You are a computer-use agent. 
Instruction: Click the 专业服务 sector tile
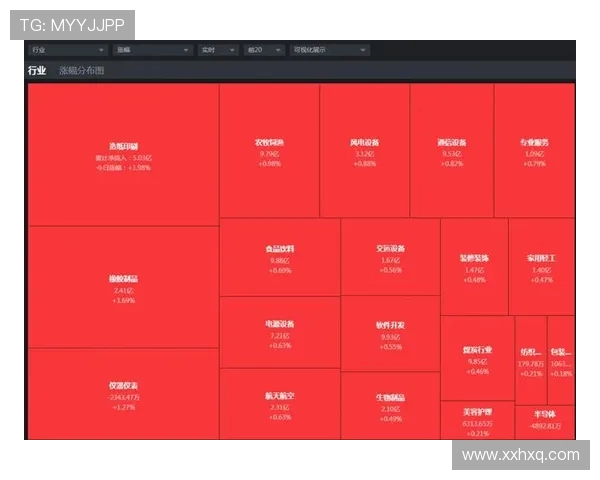point(534,150)
